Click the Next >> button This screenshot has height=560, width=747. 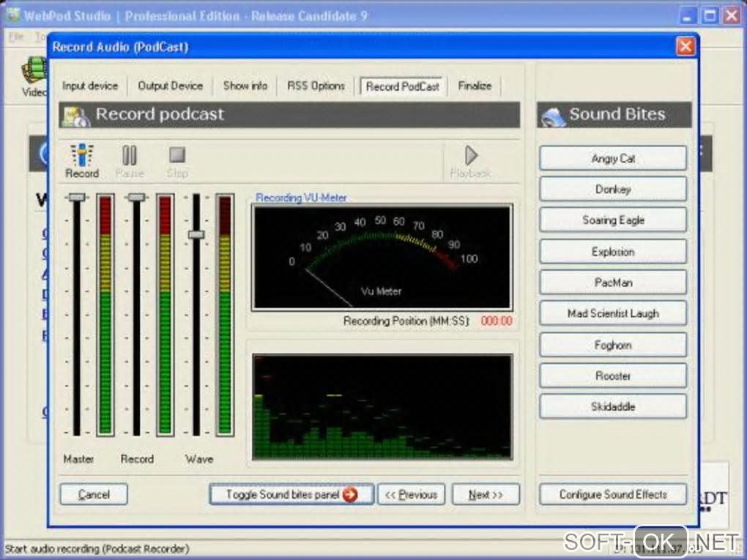pos(486,495)
